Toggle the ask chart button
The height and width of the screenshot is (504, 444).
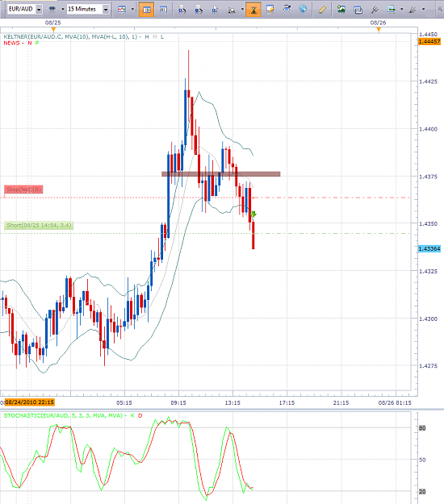pos(163,10)
